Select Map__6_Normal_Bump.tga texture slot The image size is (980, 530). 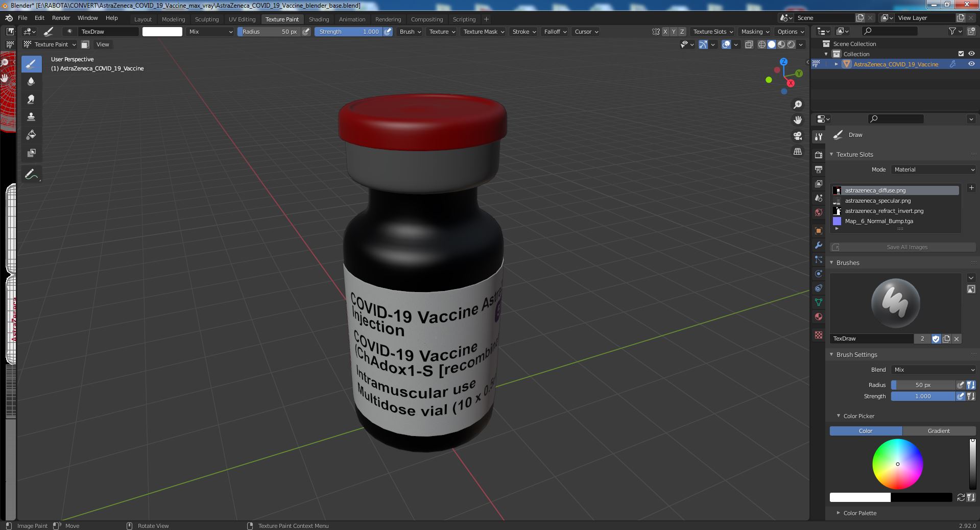896,221
